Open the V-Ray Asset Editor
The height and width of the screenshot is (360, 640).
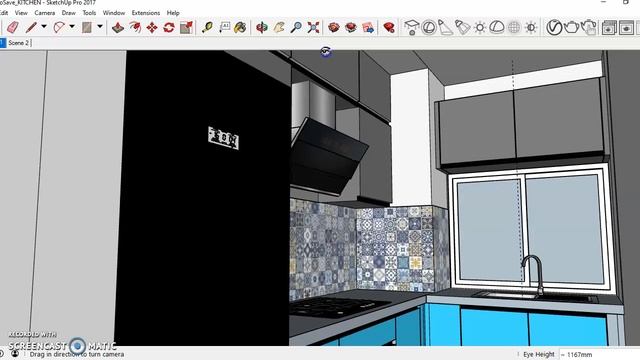click(554, 27)
